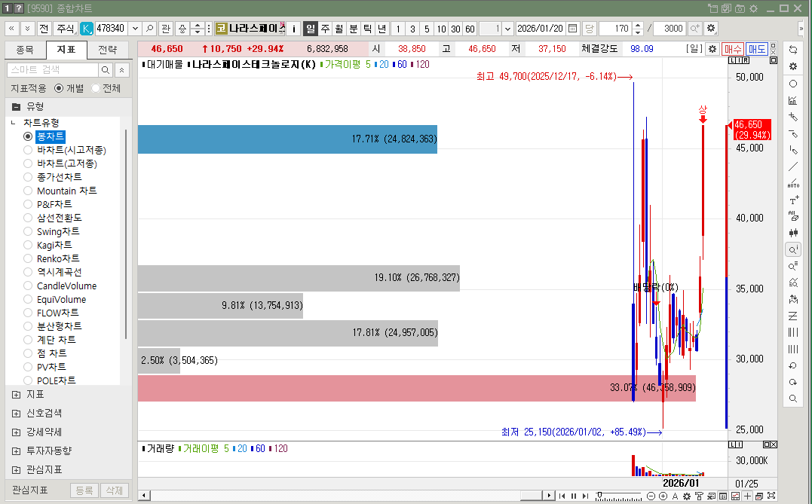Open the stock code dropdown arrow
The width and height of the screenshot is (812, 504).
coord(135,29)
